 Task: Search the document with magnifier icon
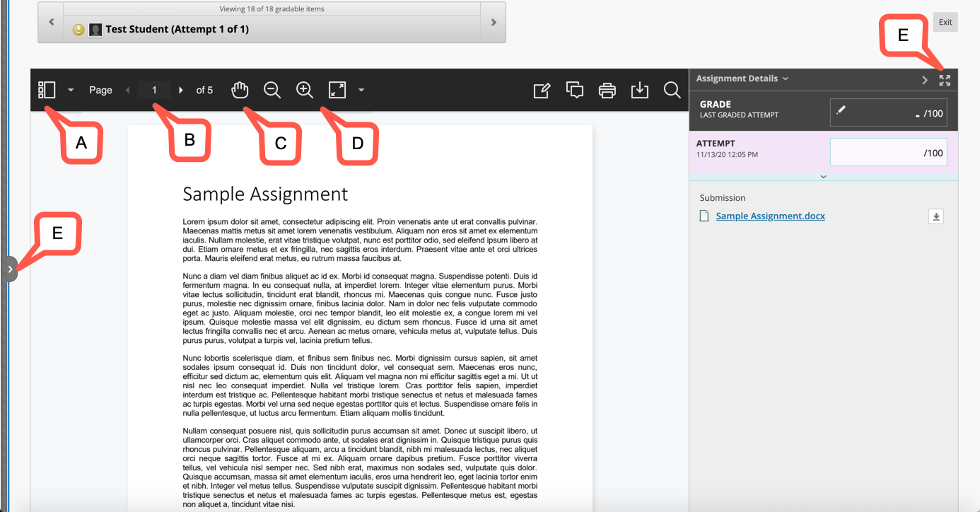pos(672,90)
